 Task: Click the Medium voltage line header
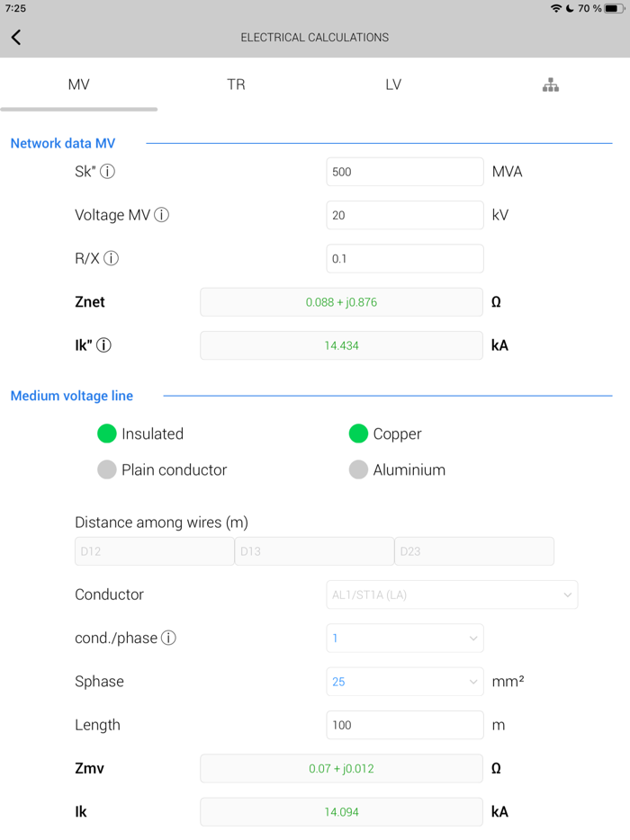pyautogui.click(x=71, y=396)
